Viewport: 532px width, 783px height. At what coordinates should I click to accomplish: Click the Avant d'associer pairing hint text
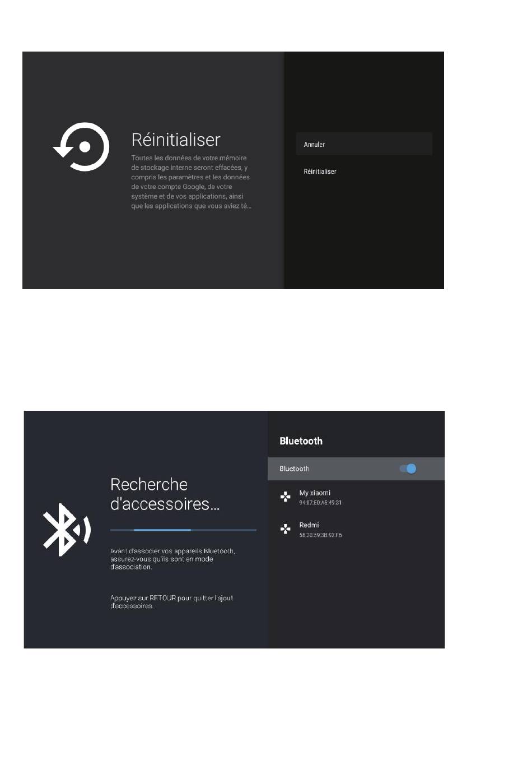172,559
